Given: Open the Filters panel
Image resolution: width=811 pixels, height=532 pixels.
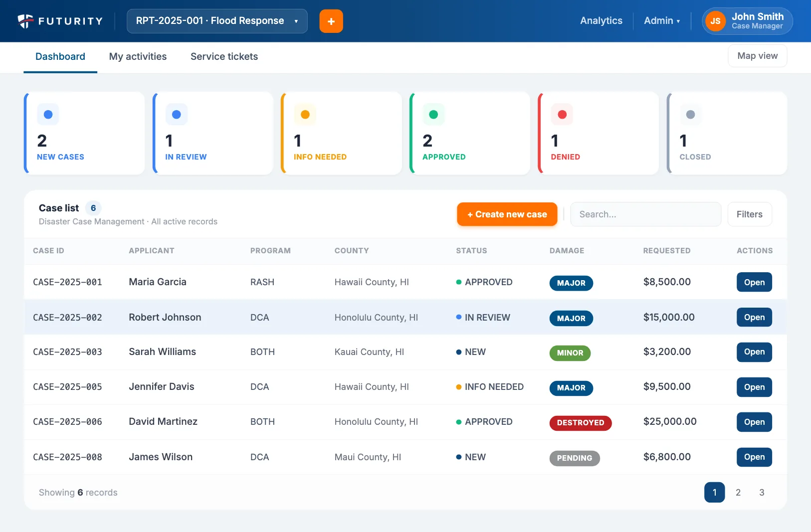Looking at the screenshot, I should pos(749,214).
